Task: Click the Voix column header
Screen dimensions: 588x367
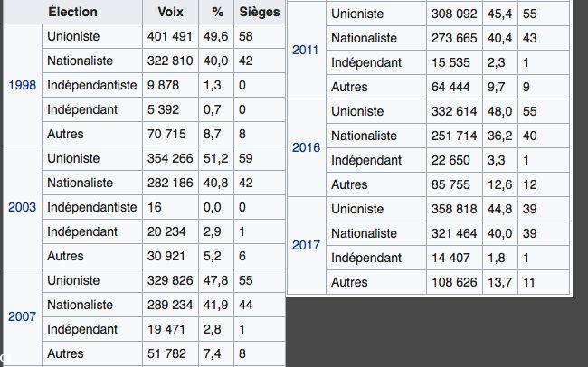Action: [170, 13]
